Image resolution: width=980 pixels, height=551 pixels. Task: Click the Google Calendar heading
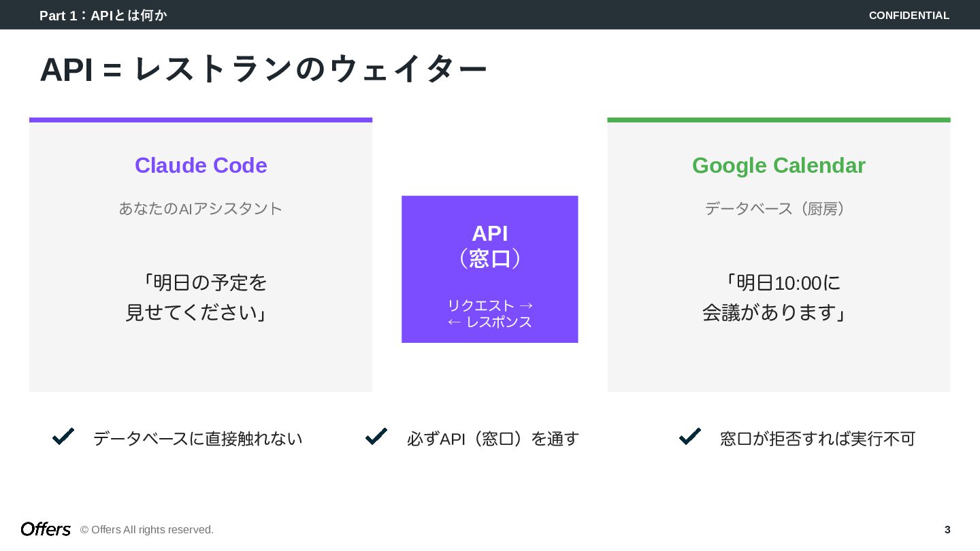tap(779, 165)
